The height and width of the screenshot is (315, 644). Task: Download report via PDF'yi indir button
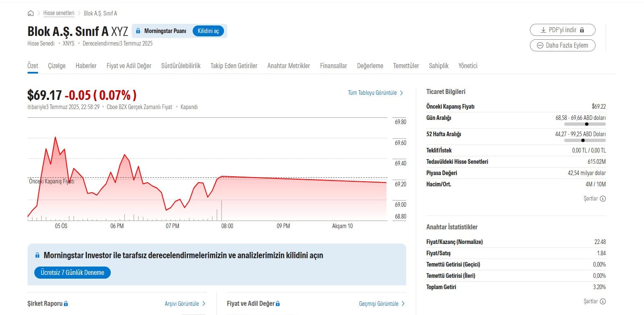(x=563, y=30)
